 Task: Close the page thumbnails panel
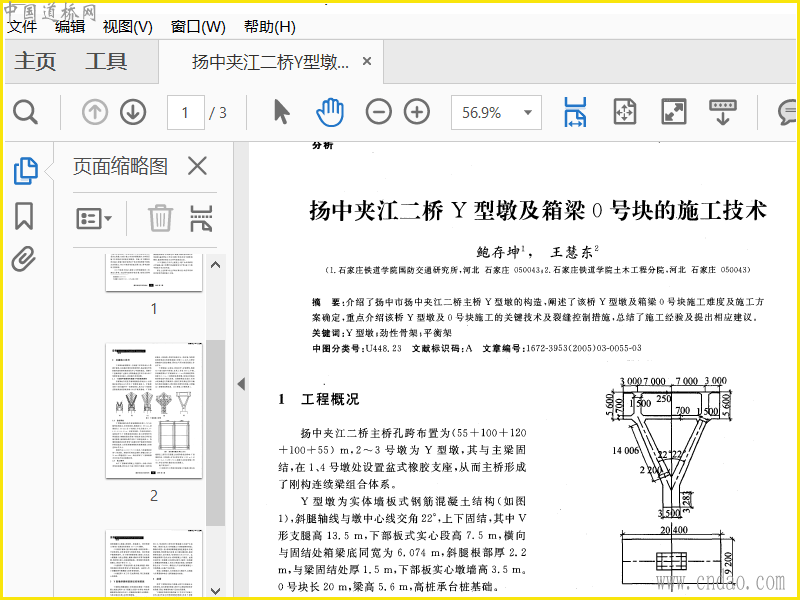(x=197, y=166)
